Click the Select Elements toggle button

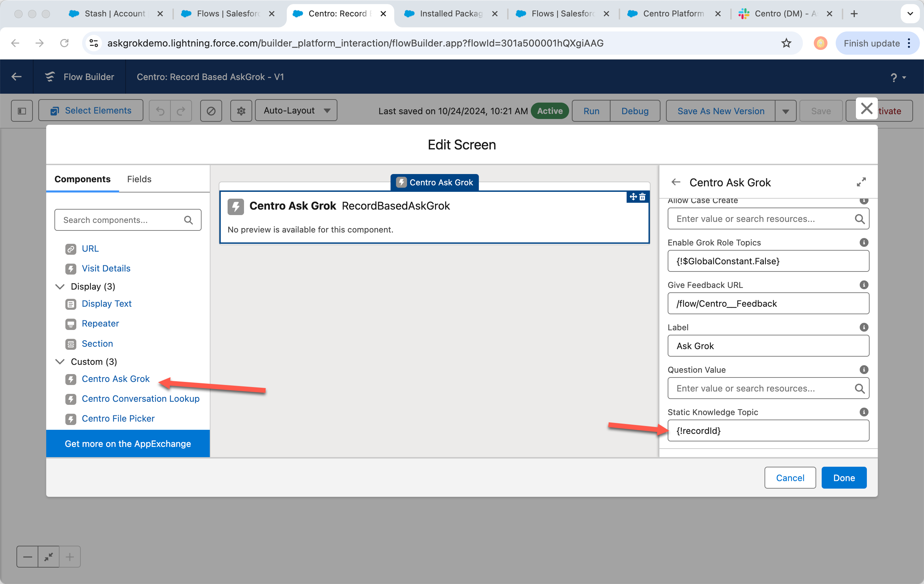click(x=91, y=111)
